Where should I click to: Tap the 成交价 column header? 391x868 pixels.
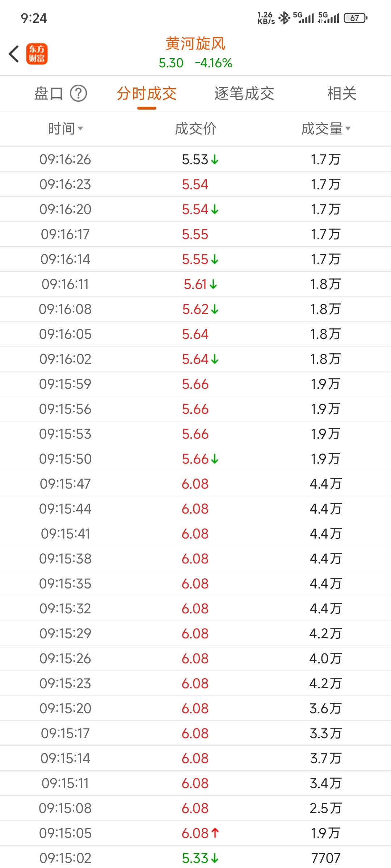195,129
